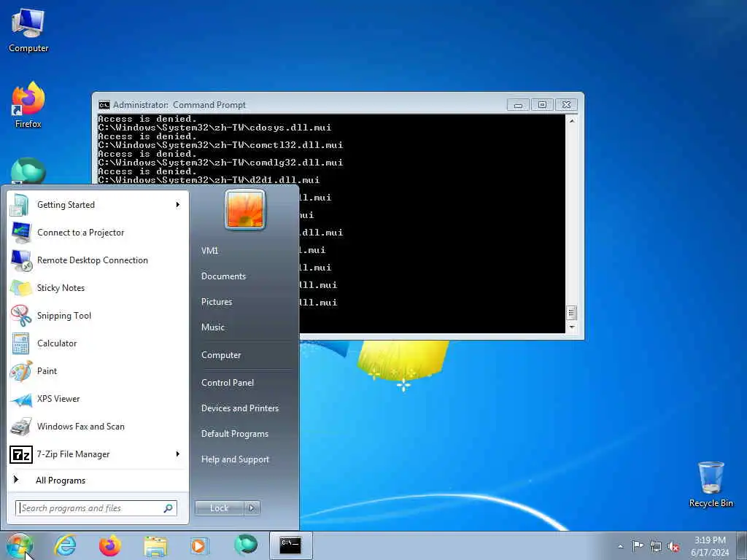Click muted volume tray icon
This screenshot has height=560, width=747.
coord(673,546)
